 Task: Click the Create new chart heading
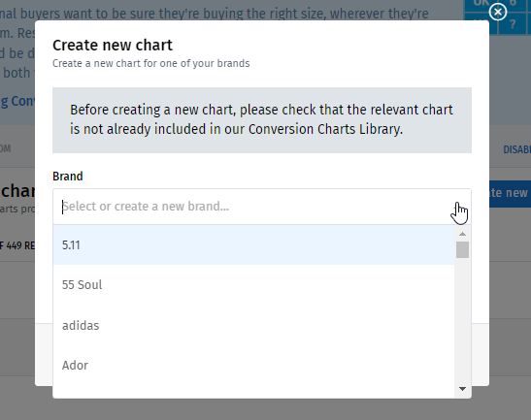113,45
